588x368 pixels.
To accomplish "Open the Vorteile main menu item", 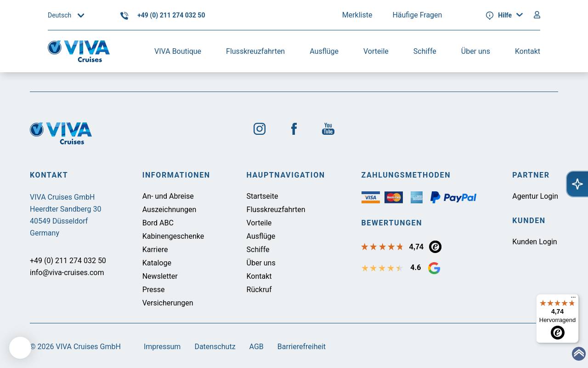I will 376,52.
